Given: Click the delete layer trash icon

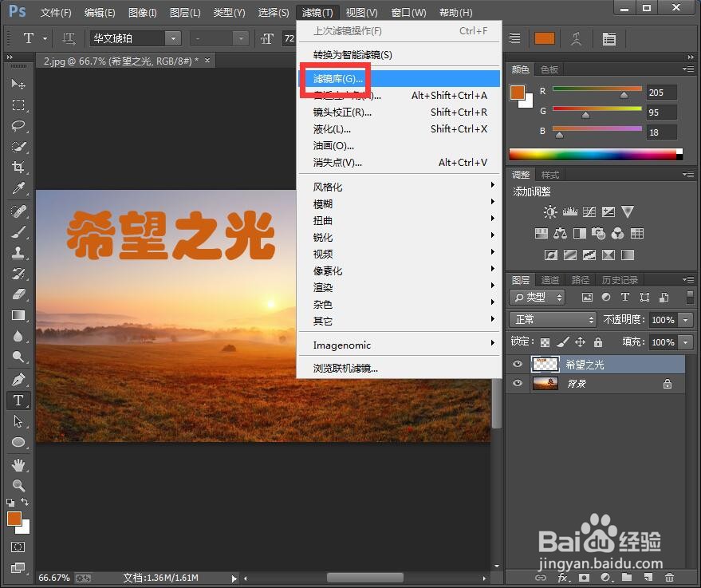Looking at the screenshot, I should 669,577.
